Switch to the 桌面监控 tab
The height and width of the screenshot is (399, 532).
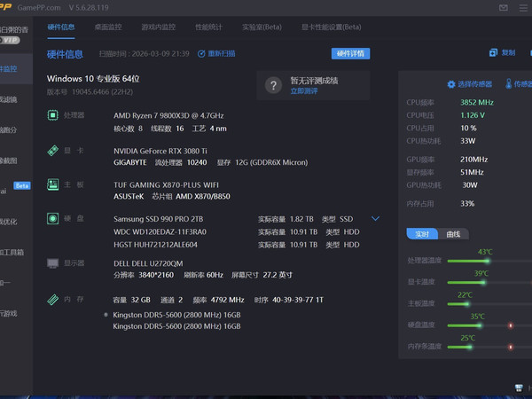108,27
